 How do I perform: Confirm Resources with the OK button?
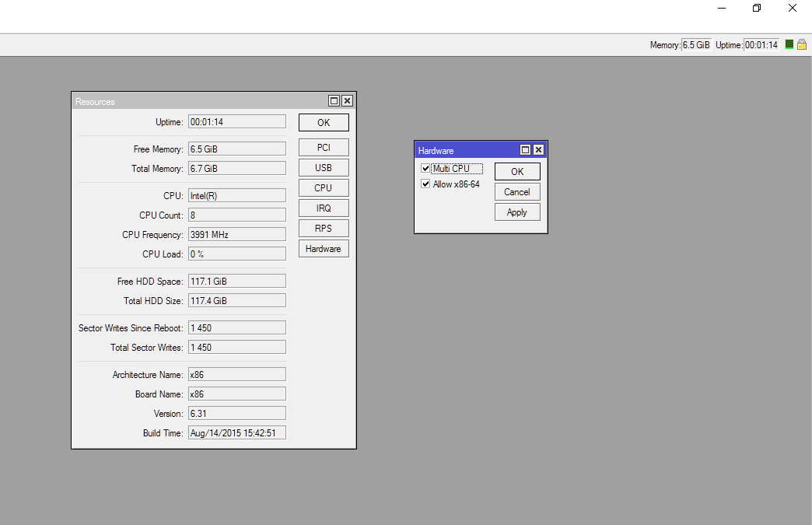(x=324, y=122)
